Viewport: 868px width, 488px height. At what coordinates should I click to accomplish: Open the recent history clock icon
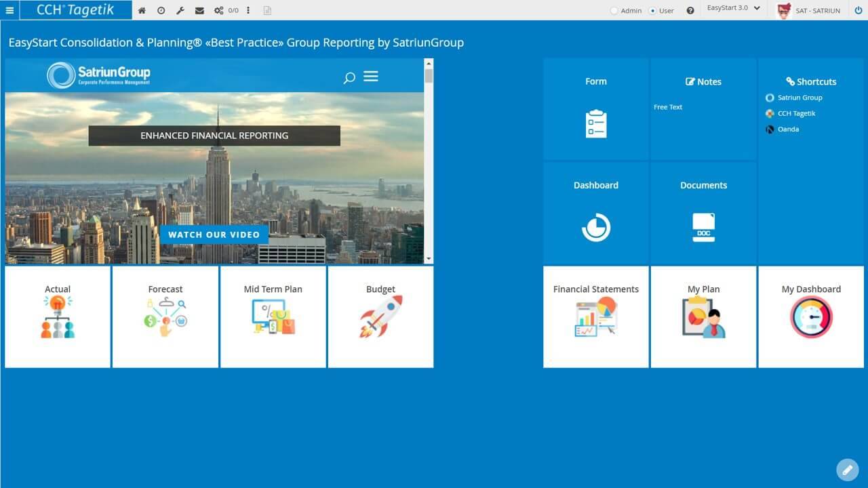coord(161,11)
